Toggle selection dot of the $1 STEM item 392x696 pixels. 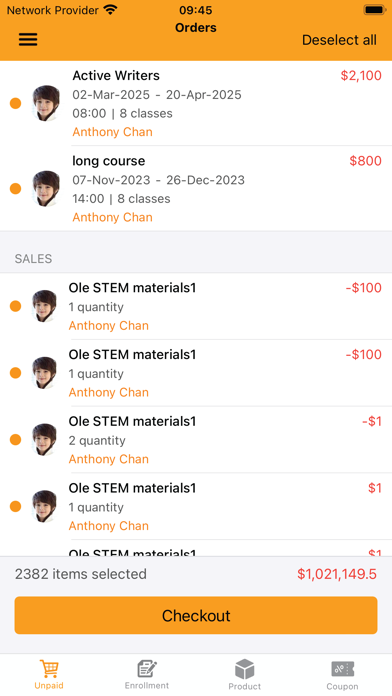(x=16, y=506)
